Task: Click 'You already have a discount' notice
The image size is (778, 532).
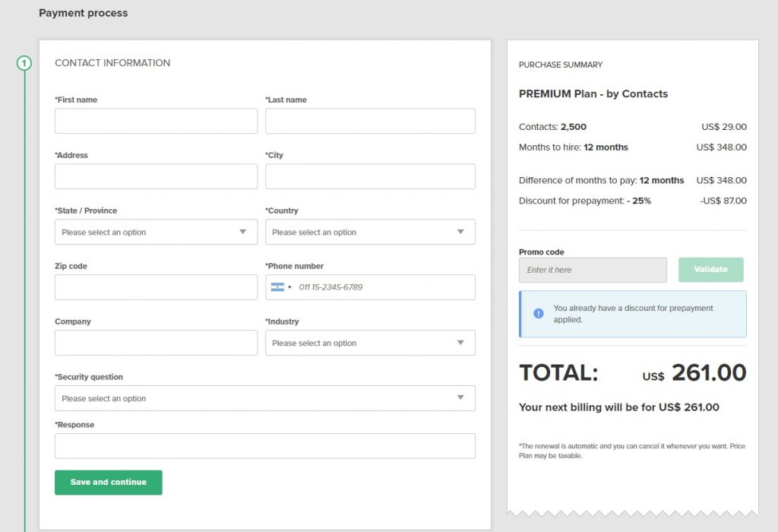Action: 634,314
